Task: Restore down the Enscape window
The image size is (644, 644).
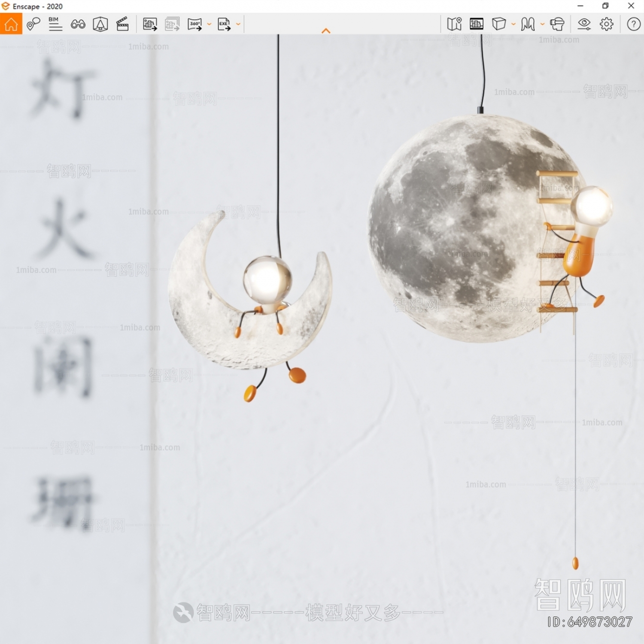Action: pyautogui.click(x=605, y=6)
